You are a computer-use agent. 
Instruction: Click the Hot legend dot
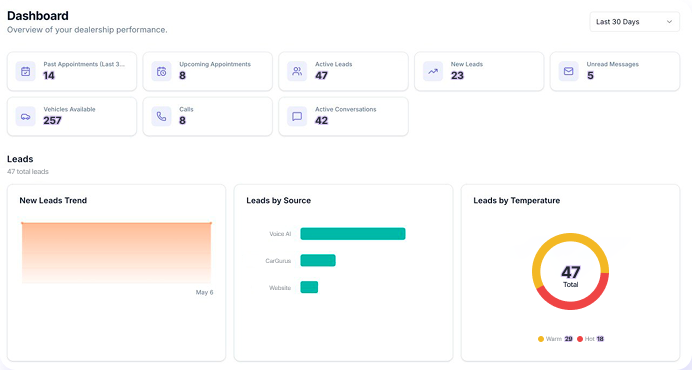[x=580, y=339]
